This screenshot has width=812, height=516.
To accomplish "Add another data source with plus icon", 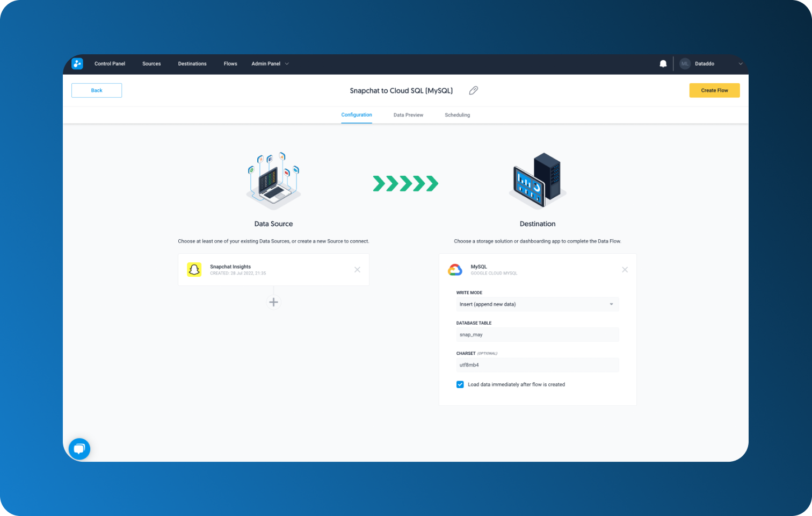I will tap(273, 302).
